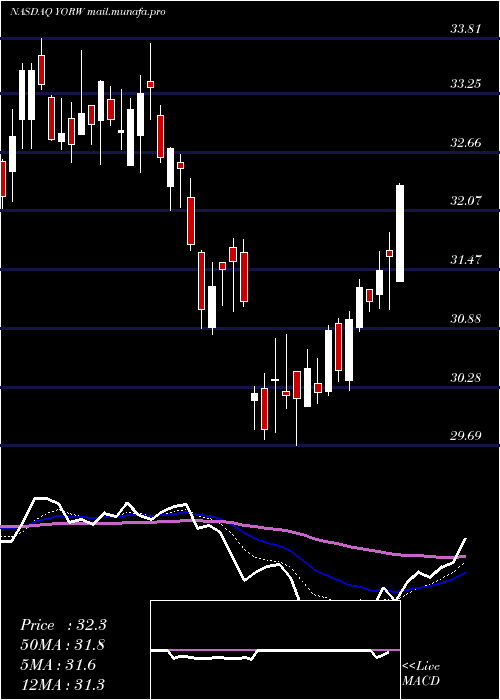This screenshot has width=500, height=700.
Task: Click the 30.28 price axis label
Action: click(466, 378)
